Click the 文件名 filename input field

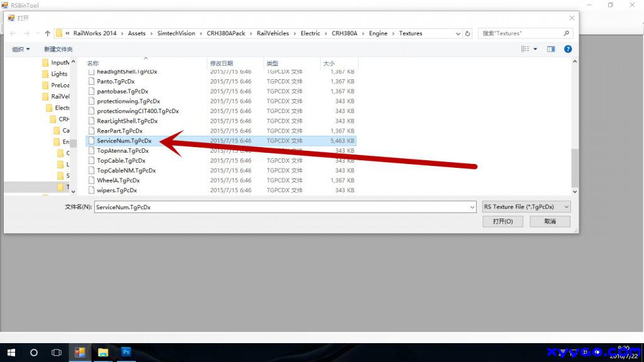click(283, 207)
